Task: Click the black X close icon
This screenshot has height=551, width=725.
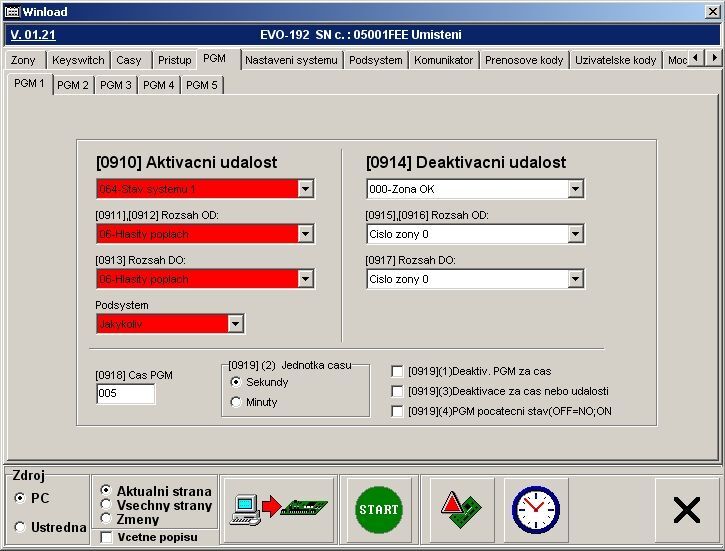Action: [686, 510]
